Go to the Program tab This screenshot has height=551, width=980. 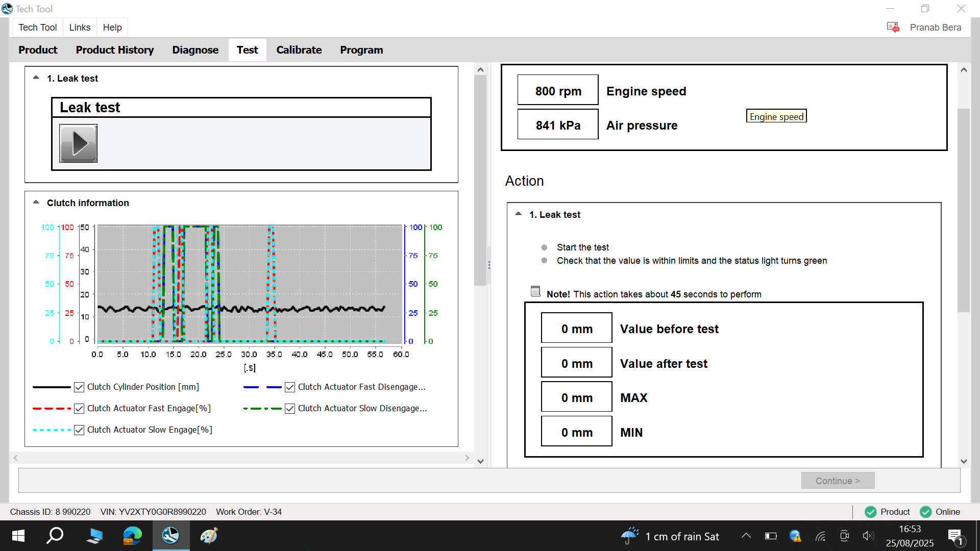[x=361, y=50]
